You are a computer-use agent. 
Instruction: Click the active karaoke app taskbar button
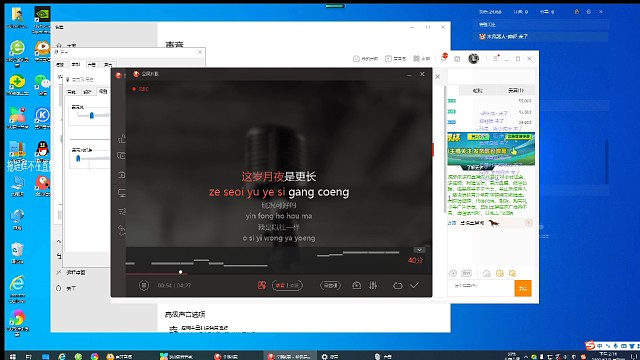(x=290, y=356)
